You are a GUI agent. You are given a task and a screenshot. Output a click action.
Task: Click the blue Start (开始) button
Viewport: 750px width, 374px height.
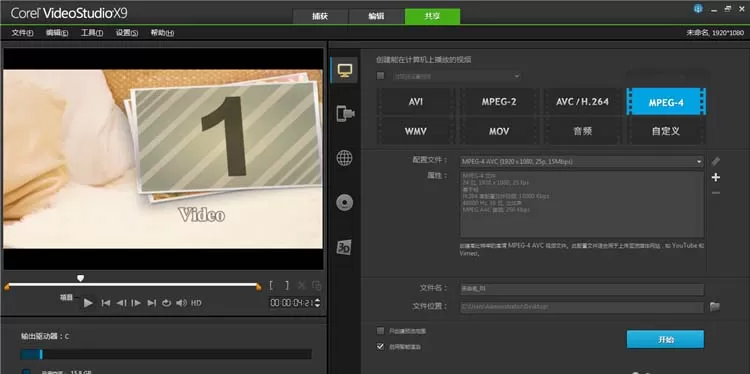(665, 340)
